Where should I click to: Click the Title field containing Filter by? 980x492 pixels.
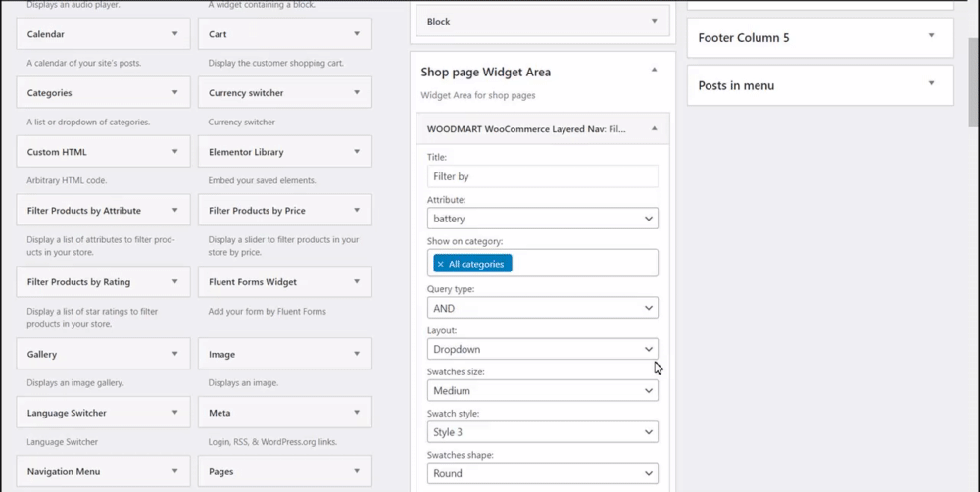coord(542,176)
